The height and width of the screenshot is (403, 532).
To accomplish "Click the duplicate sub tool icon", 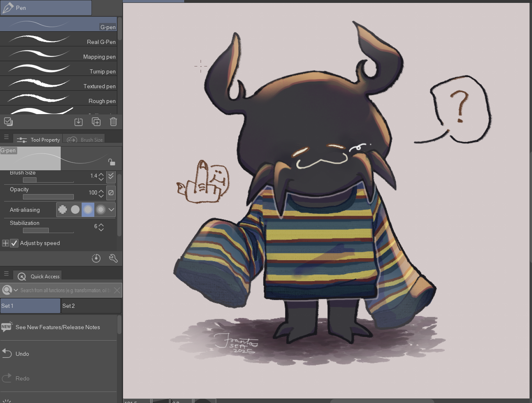I will coord(96,122).
